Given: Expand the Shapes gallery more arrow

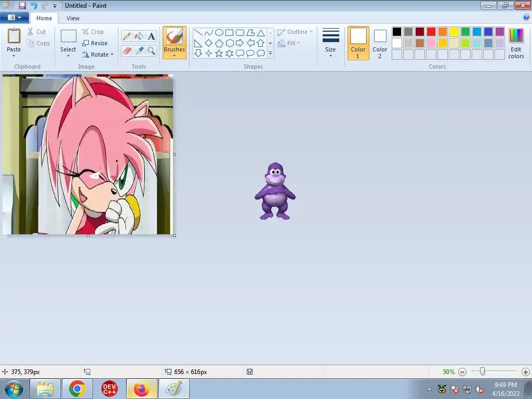Looking at the screenshot, I should coord(270,54).
